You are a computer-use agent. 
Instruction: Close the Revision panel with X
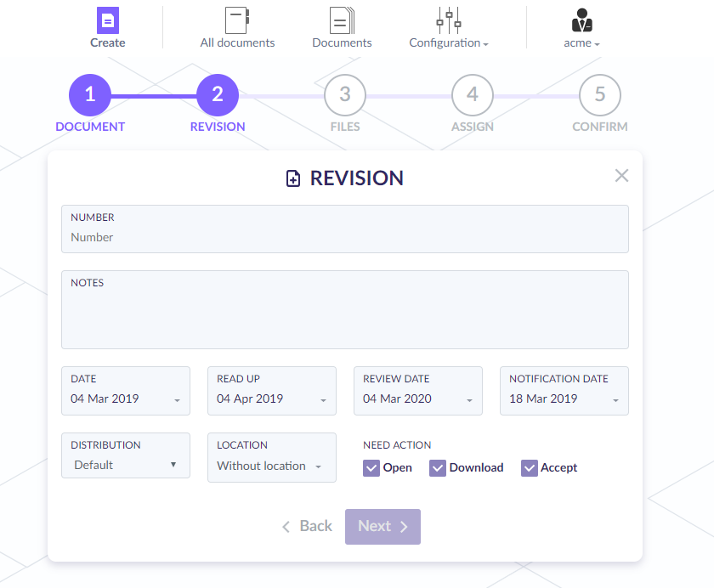pyautogui.click(x=621, y=176)
